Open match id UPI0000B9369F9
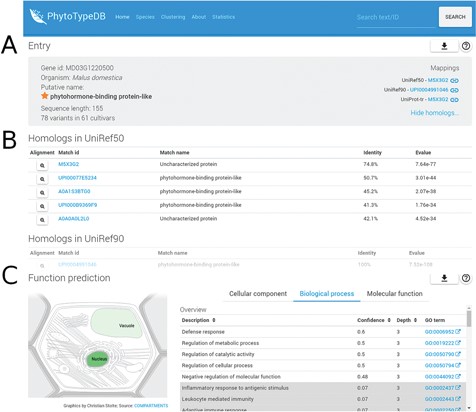This screenshot has height=412, width=476. tap(78, 205)
